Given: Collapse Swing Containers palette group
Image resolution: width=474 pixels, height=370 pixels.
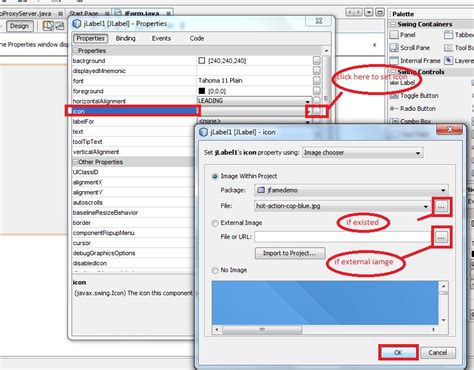Looking at the screenshot, I should click(393, 24).
